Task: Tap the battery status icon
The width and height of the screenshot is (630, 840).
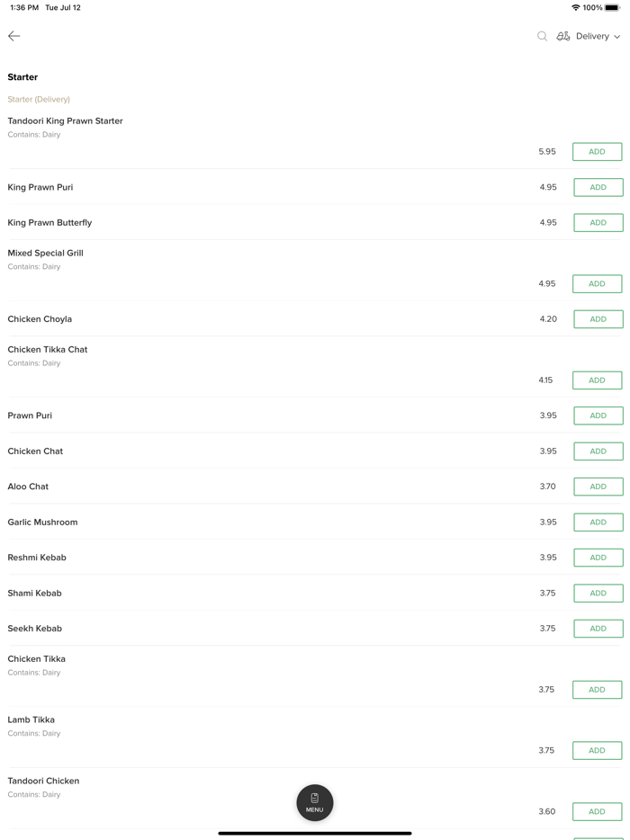Action: pyautogui.click(x=612, y=7)
